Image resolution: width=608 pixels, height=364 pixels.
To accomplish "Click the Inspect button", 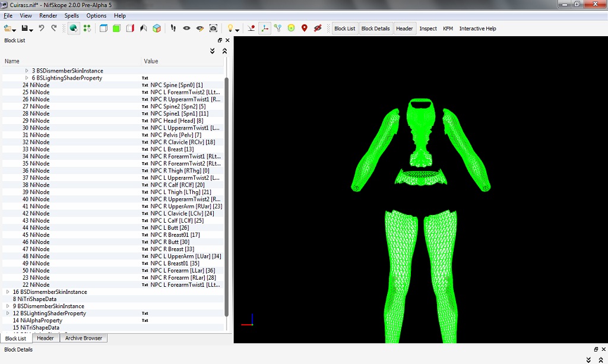I will click(428, 29).
